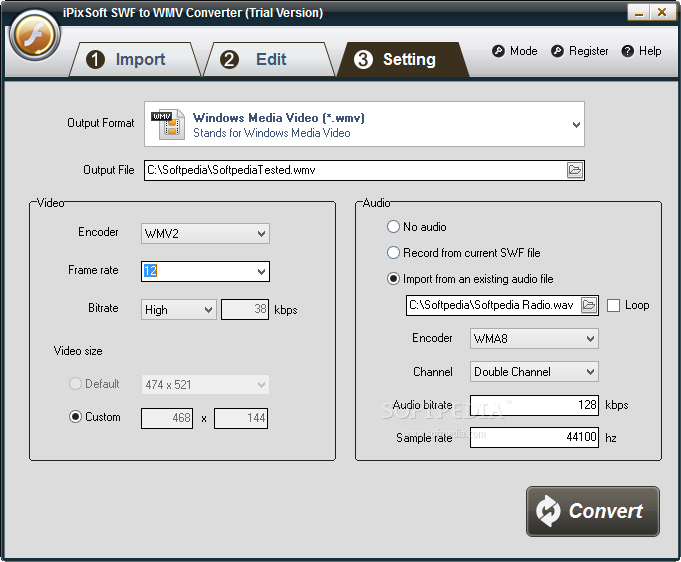The height and width of the screenshot is (562, 681).
Task: Open the Help menu
Action: (641, 51)
